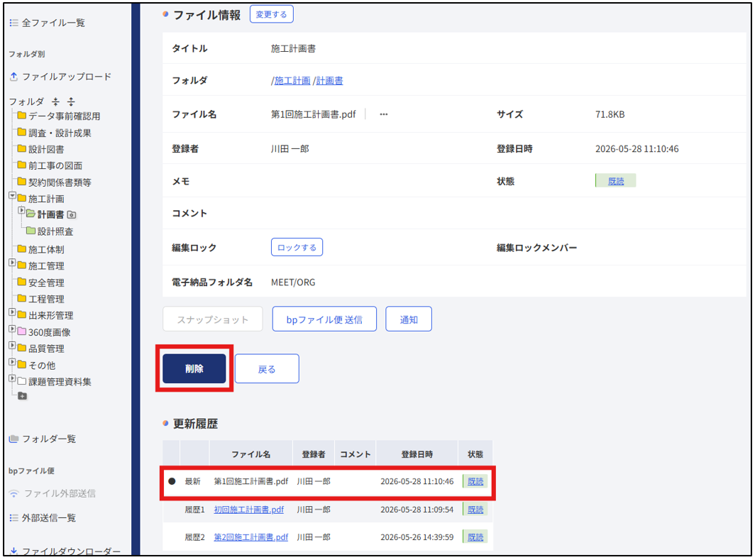
Task: Expand the その他 folder node
Action: [13, 361]
